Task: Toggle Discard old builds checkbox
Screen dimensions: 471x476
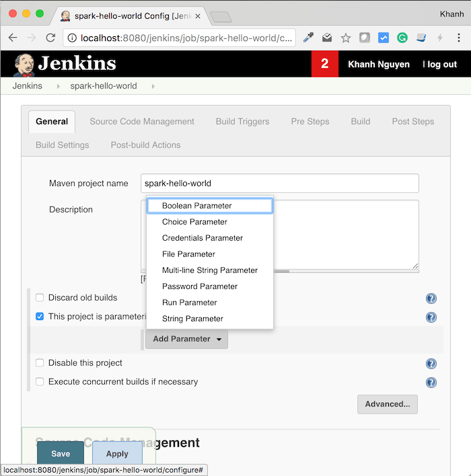Action: [40, 297]
